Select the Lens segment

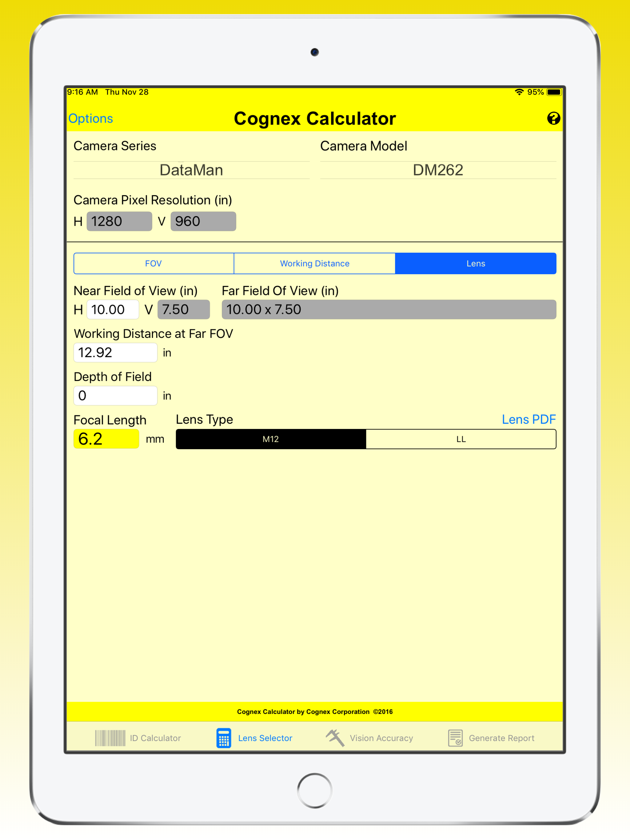476,263
